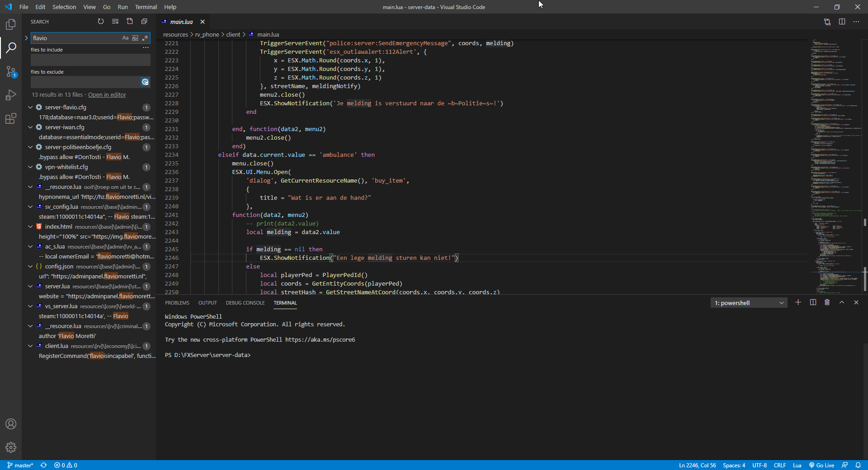Toggle exclude settings and ignore files
The image size is (868, 470).
[145, 82]
